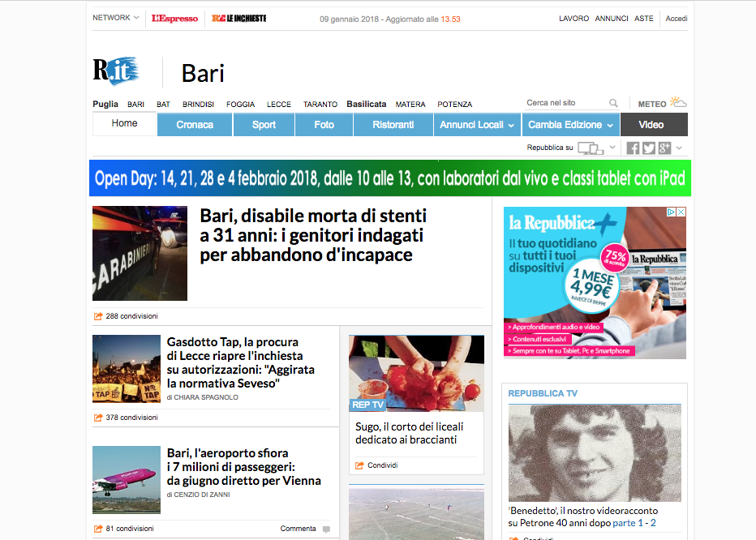Open the Gasdotto Tap article headline

(x=240, y=362)
